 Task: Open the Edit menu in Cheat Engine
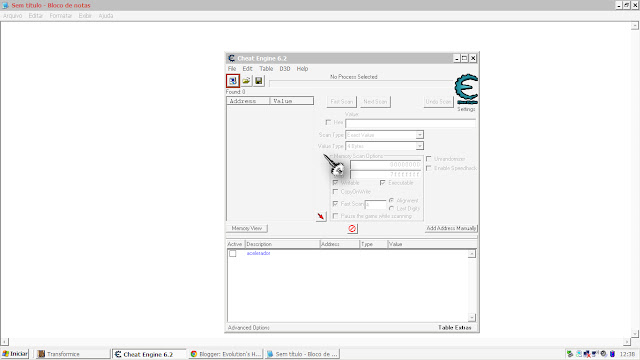(247, 69)
